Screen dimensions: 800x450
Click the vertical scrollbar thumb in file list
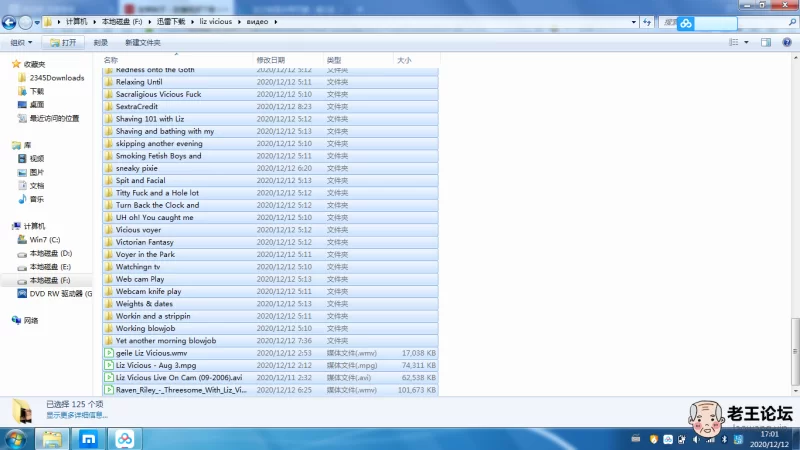pos(795,351)
